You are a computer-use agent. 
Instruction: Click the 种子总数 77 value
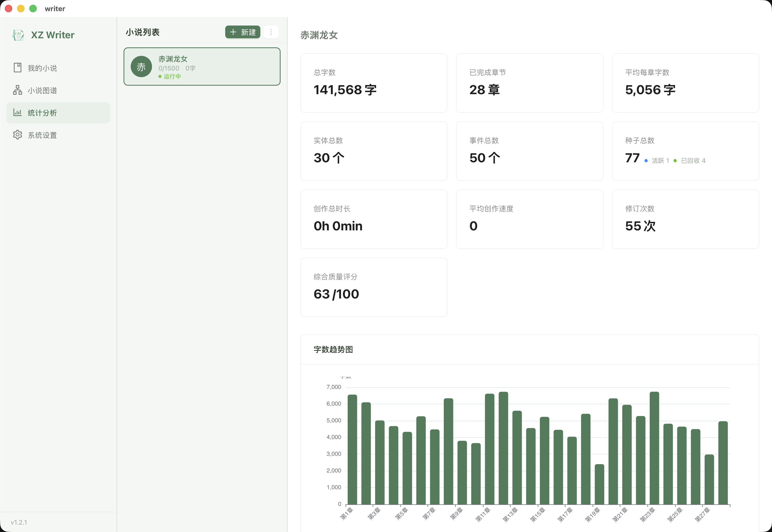coord(632,158)
